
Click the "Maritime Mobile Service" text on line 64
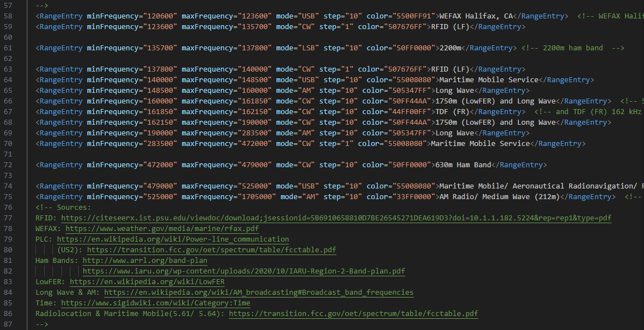489,80
